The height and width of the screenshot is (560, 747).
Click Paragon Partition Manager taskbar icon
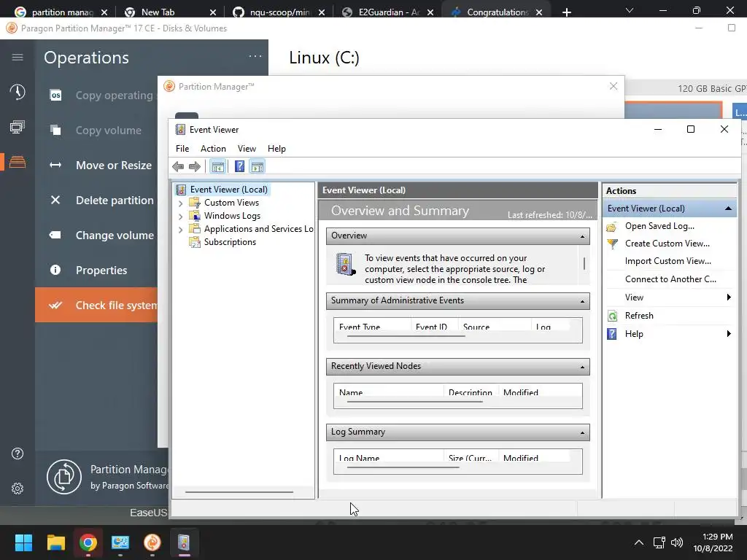152,542
